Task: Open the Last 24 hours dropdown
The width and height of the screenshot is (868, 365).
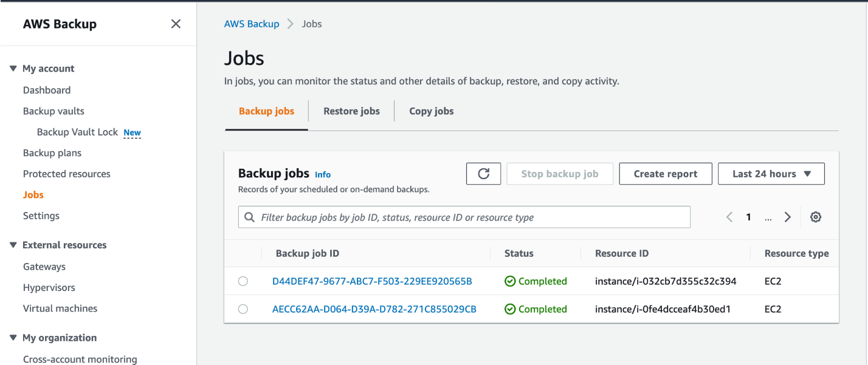Action: click(x=771, y=174)
